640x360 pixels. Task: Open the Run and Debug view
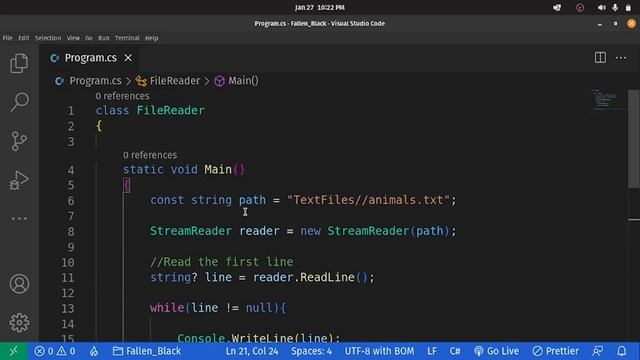(x=19, y=180)
